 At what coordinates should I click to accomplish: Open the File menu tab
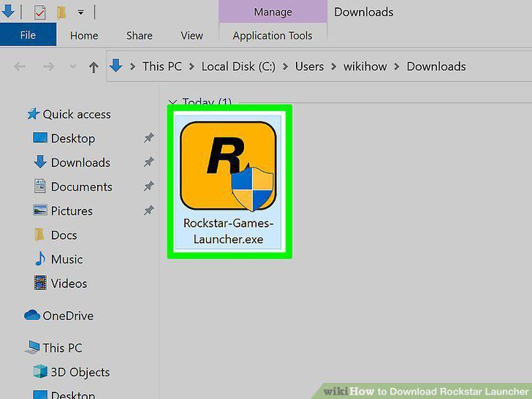[28, 35]
